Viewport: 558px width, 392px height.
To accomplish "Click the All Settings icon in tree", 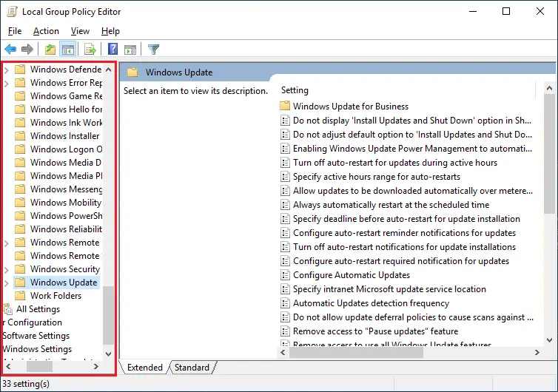I will pyautogui.click(x=8, y=309).
